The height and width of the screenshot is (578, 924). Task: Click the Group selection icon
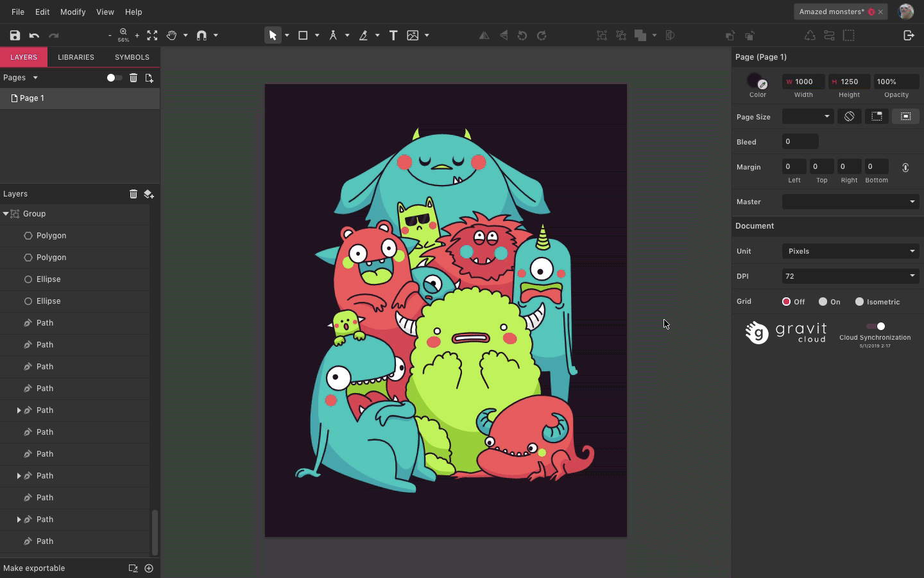602,35
